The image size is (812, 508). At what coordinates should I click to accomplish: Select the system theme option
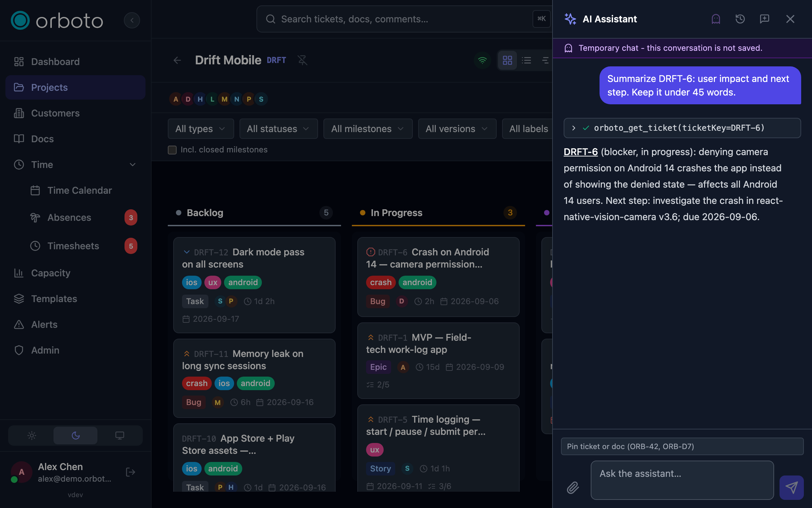pos(119,435)
